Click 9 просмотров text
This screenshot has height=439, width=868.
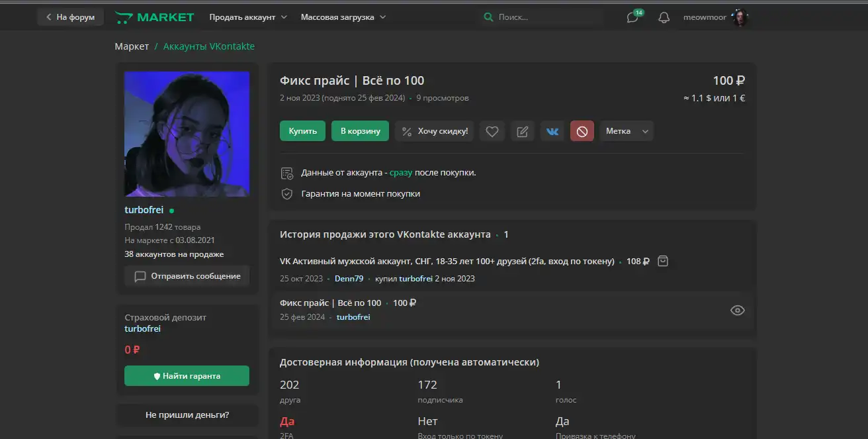443,98
